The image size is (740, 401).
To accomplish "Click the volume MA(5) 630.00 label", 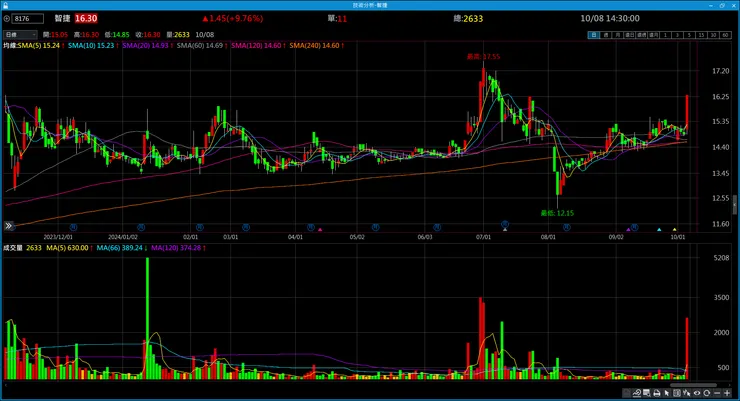I will click(67, 248).
